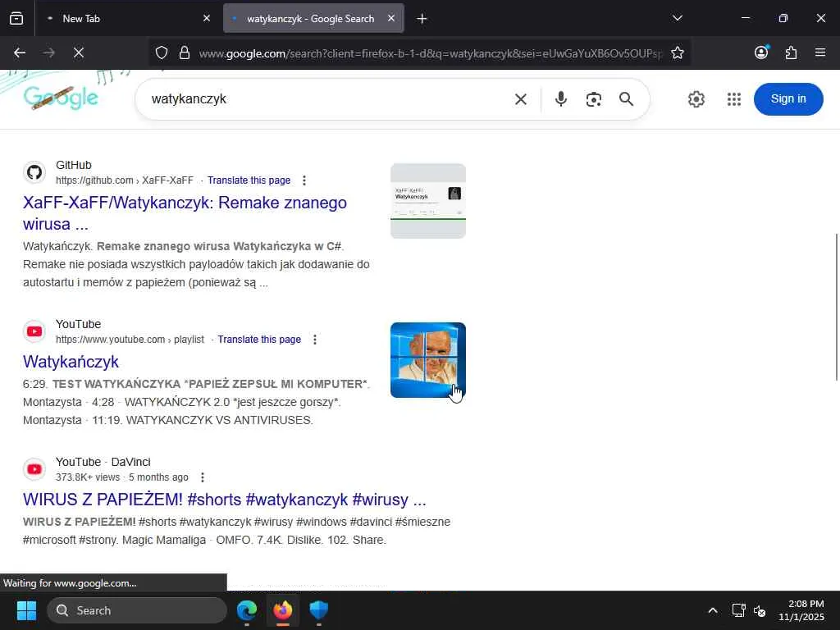This screenshot has height=630, width=840.
Task: Open network status tray icon
Action: (x=739, y=610)
